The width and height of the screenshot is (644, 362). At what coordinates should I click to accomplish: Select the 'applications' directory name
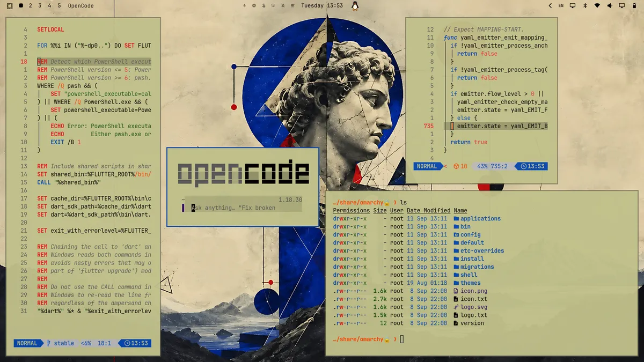pos(480,218)
